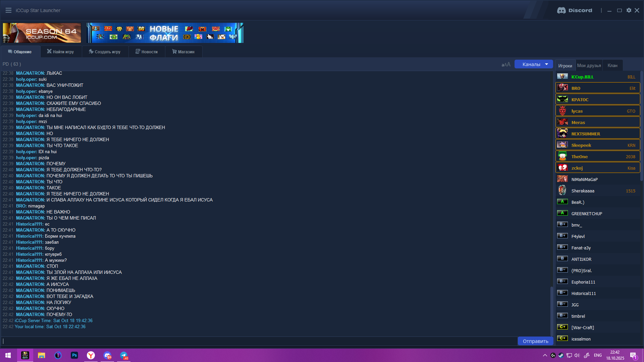
Task: Click the volume tray icon
Action: click(x=577, y=355)
